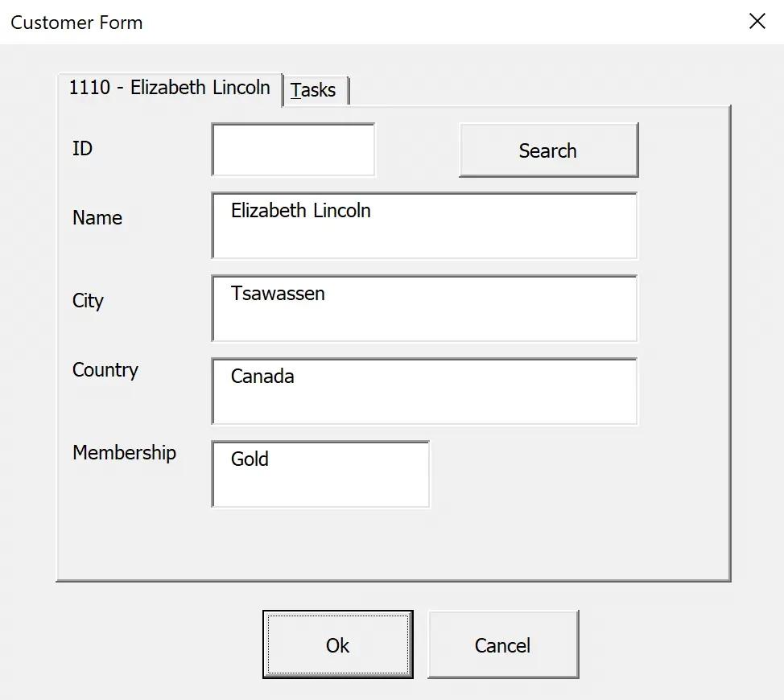Click the City label

[88, 301]
